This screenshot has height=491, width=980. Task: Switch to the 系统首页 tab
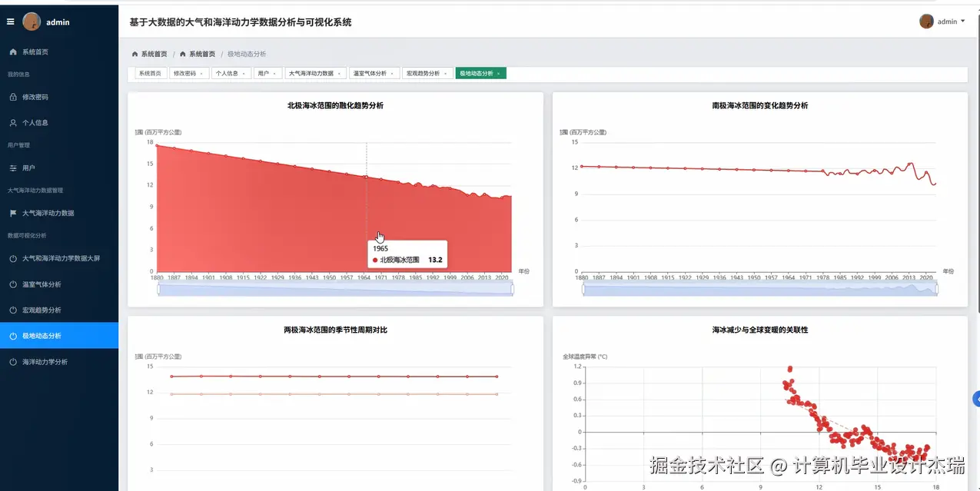point(150,74)
